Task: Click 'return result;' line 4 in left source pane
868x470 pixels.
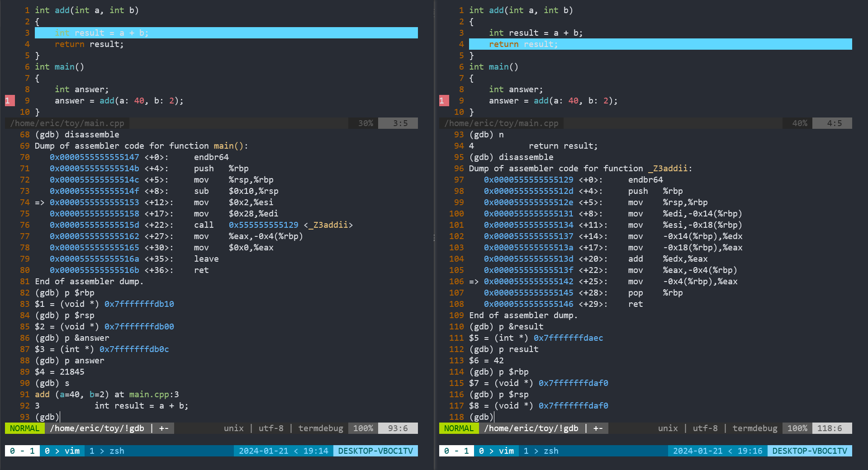Action: point(90,44)
